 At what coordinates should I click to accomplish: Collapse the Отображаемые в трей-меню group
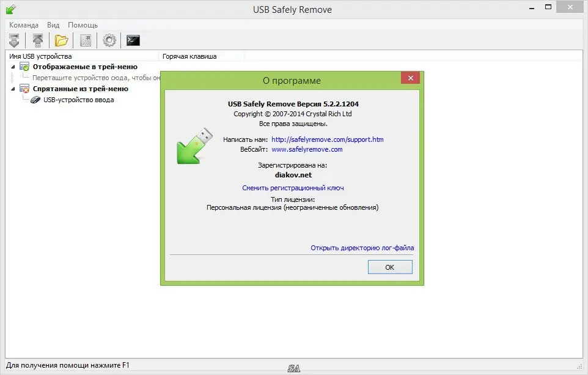(x=13, y=67)
